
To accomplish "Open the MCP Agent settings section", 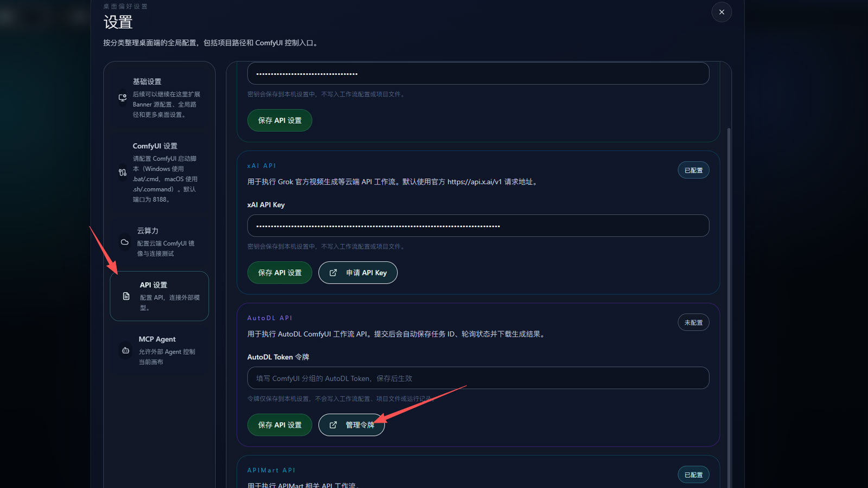I will [x=159, y=350].
